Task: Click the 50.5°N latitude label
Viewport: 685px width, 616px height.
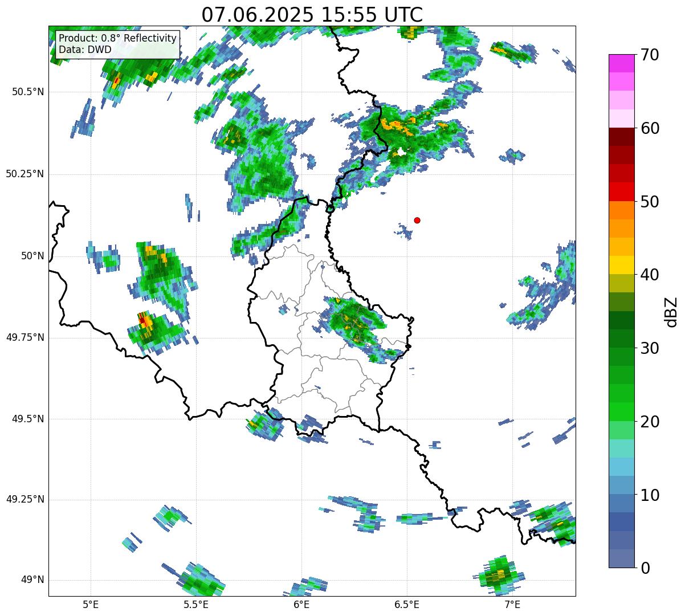Action: point(27,92)
